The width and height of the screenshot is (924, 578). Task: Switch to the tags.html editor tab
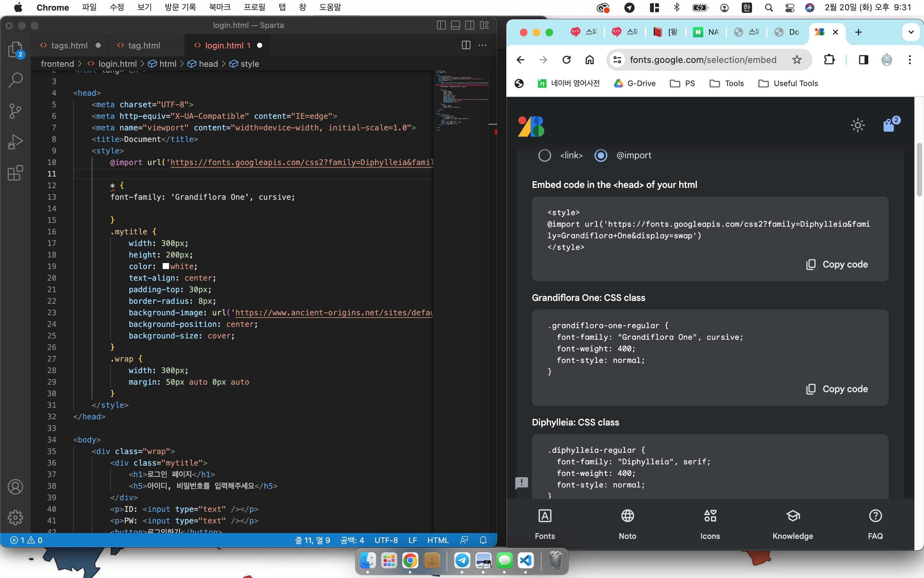click(x=69, y=46)
